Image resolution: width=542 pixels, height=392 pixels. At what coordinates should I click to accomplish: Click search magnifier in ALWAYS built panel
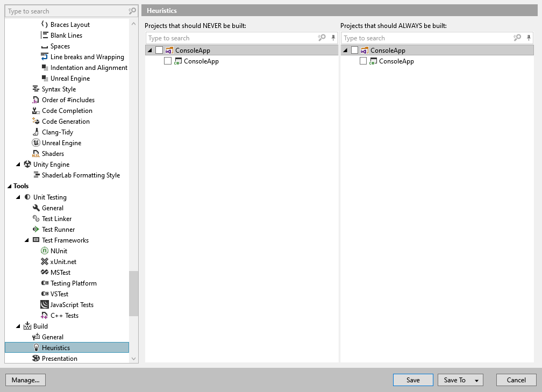tap(517, 38)
